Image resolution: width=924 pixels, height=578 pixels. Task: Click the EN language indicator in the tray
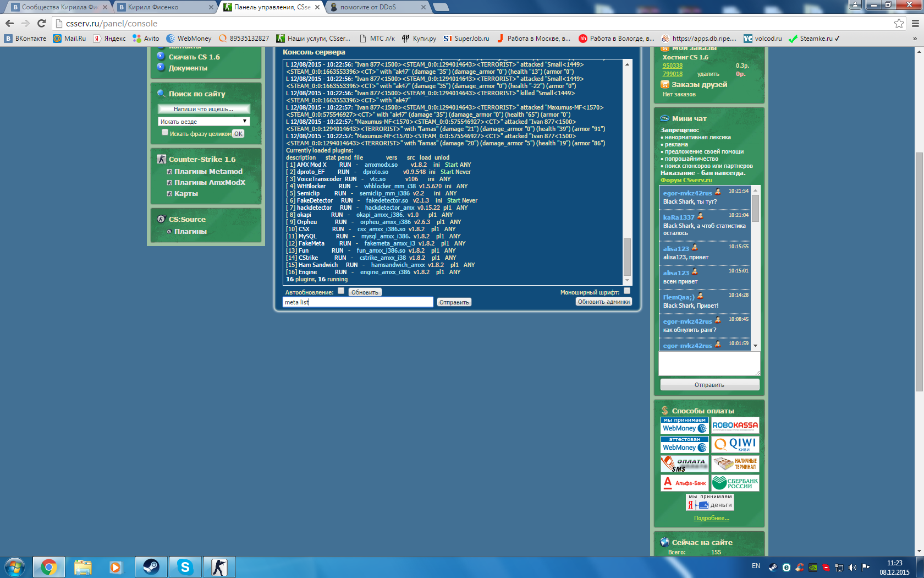point(756,566)
